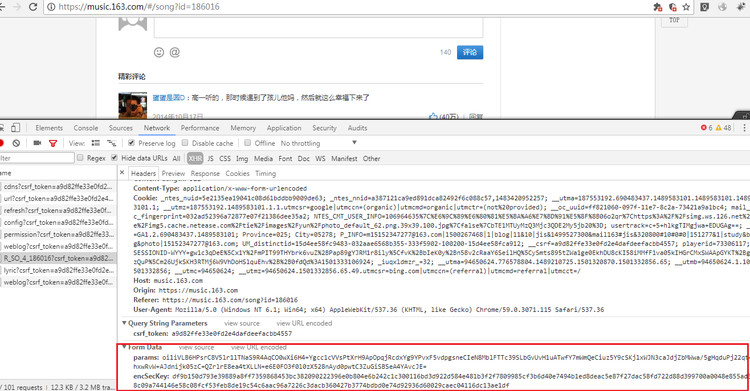
Task: Select the Headers tab of the request
Action: [143, 173]
